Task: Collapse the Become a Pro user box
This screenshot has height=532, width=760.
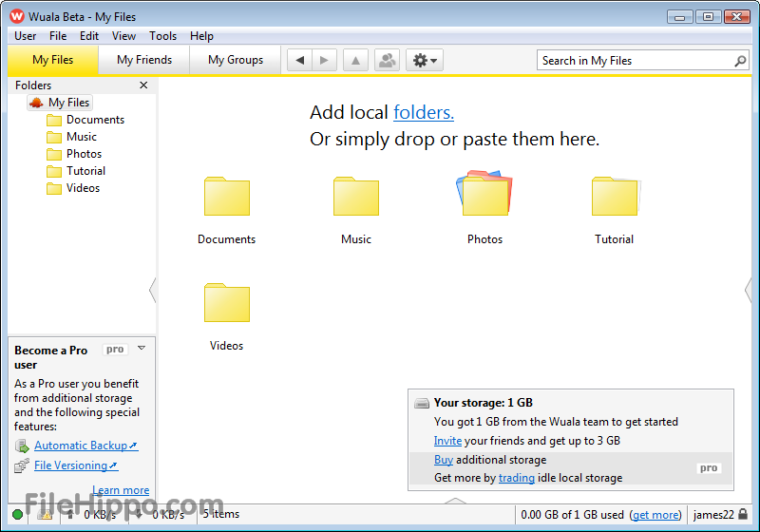Action: pyautogui.click(x=142, y=348)
